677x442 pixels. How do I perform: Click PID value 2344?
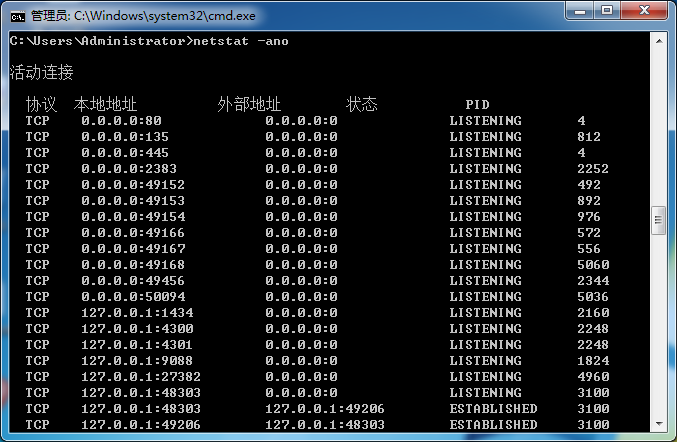593,281
